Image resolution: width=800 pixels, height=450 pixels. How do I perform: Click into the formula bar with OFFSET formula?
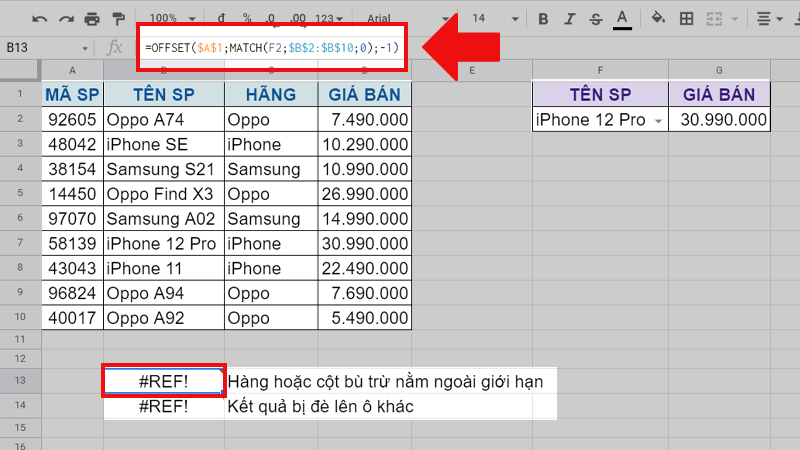271,48
